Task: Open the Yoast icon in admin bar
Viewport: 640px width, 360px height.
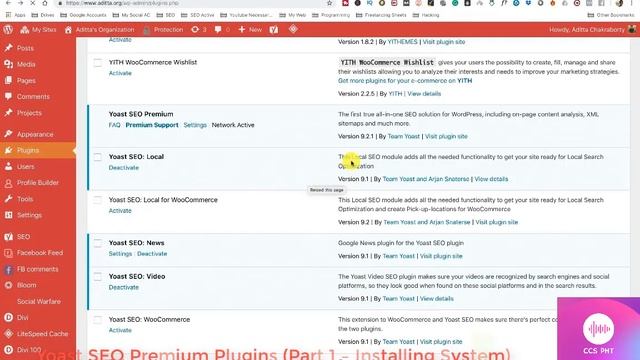Action: point(273,29)
